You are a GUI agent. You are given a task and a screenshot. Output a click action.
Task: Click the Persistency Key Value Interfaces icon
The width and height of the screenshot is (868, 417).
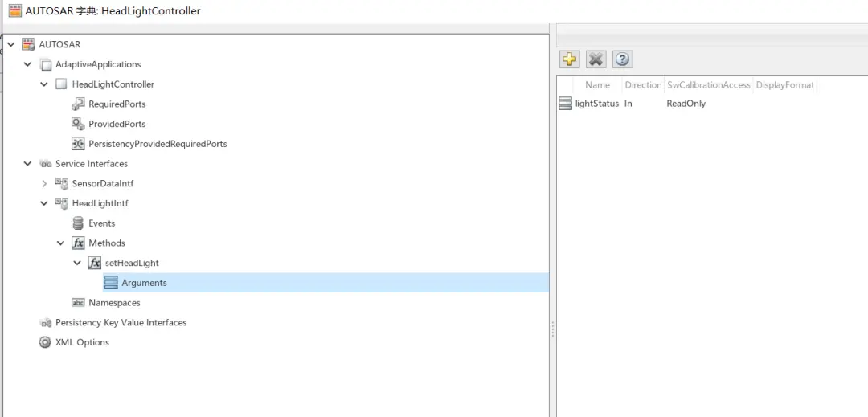pyautogui.click(x=45, y=322)
